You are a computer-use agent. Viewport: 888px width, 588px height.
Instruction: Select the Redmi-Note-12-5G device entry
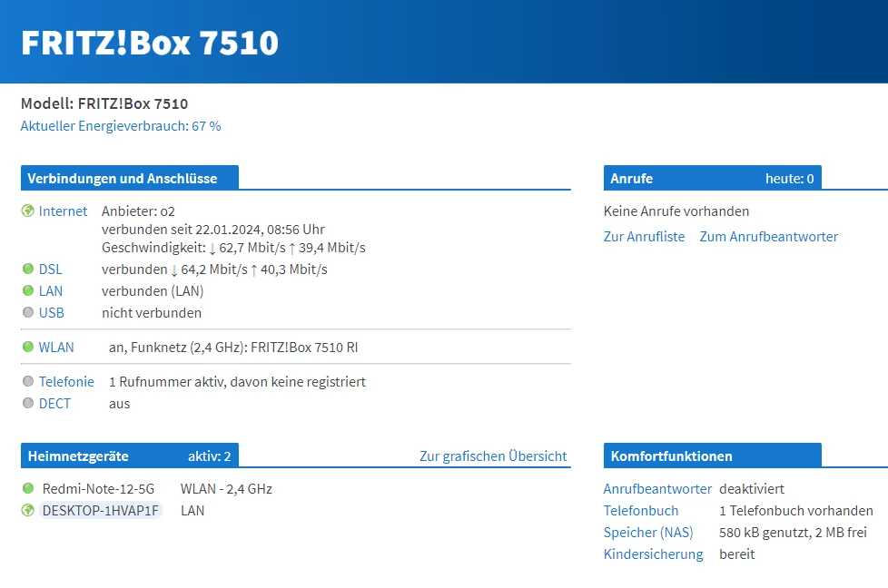[x=98, y=489]
